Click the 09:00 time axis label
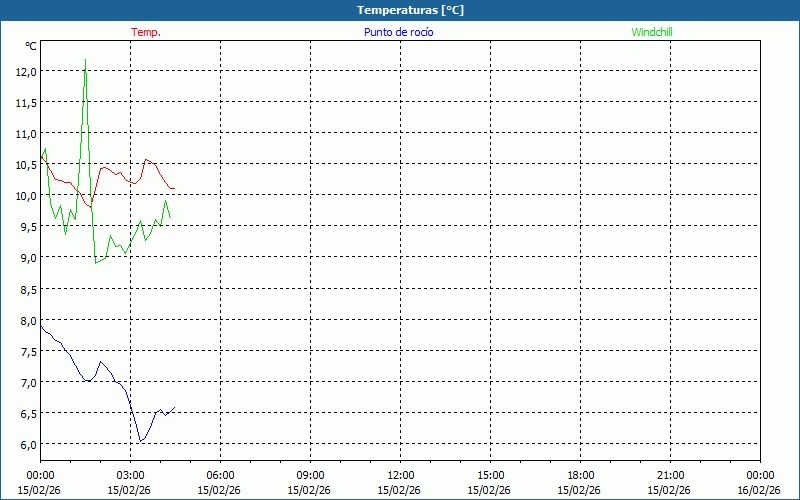 point(310,475)
